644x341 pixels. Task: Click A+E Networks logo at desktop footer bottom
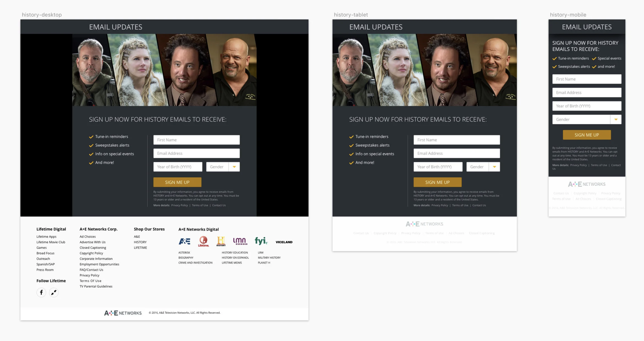[123, 313]
